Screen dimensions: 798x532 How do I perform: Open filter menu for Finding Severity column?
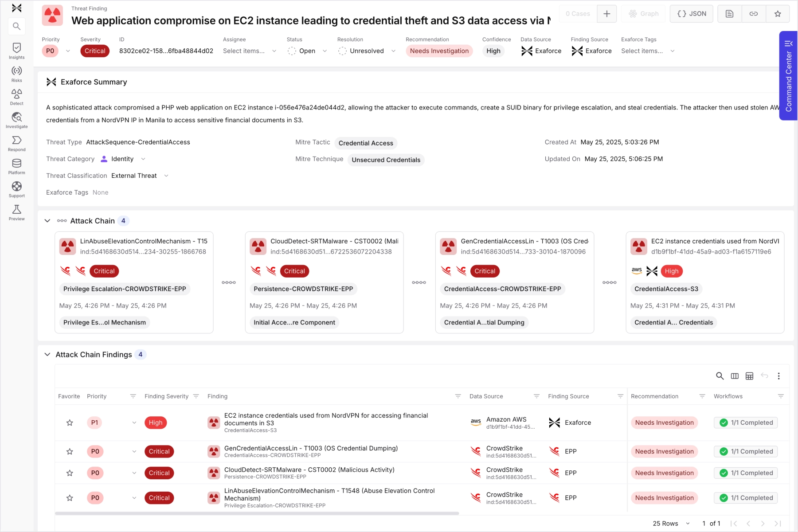point(196,396)
